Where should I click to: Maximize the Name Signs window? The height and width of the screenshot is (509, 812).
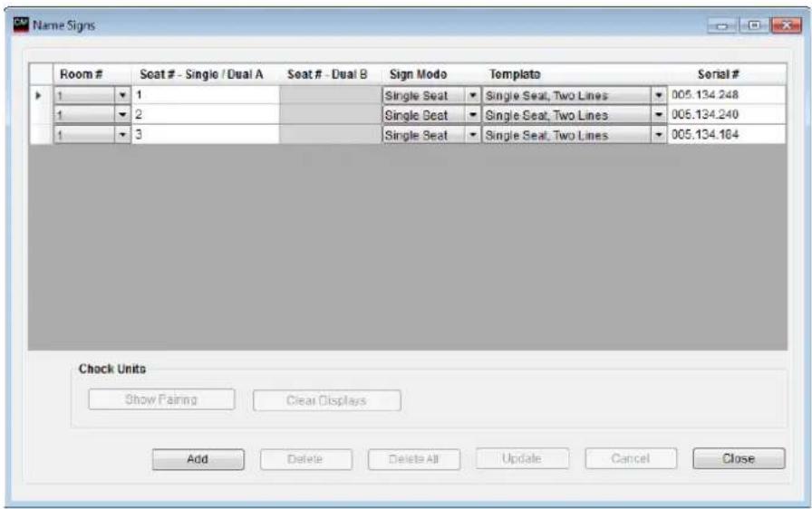click(x=754, y=25)
